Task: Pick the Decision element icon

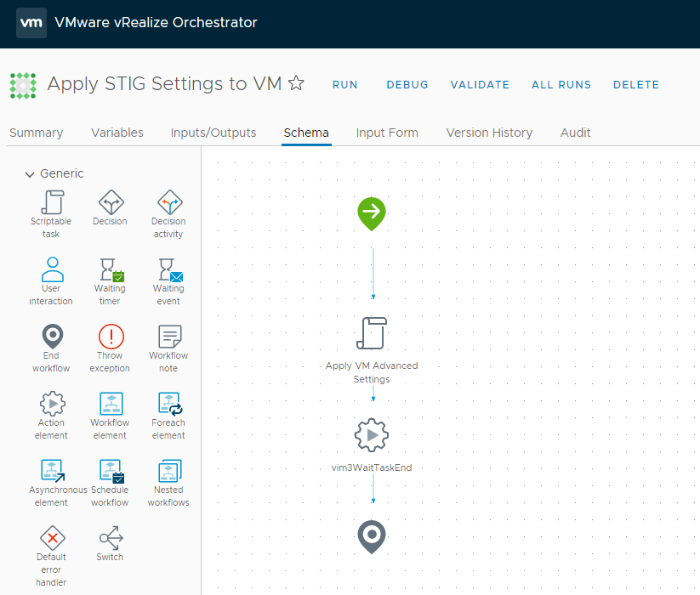Action: [110, 202]
